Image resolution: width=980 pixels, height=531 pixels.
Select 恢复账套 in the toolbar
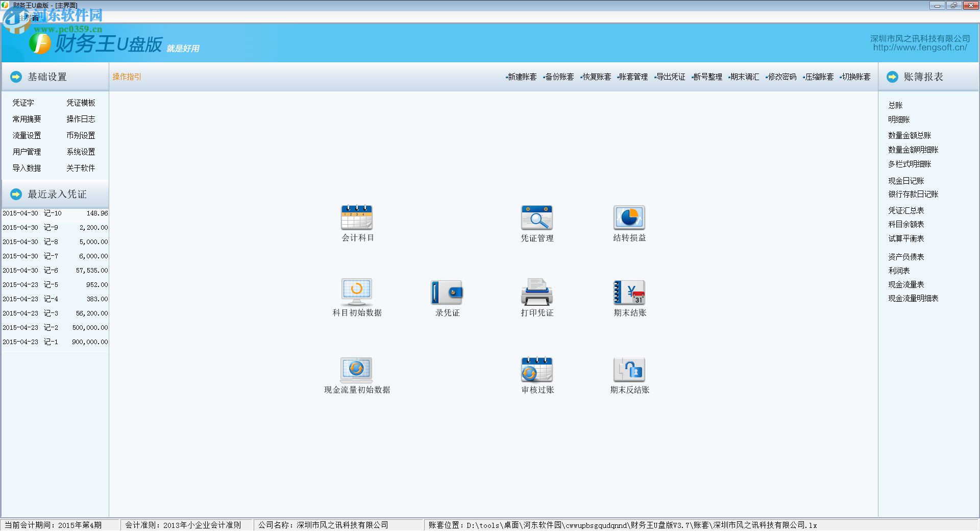596,77
